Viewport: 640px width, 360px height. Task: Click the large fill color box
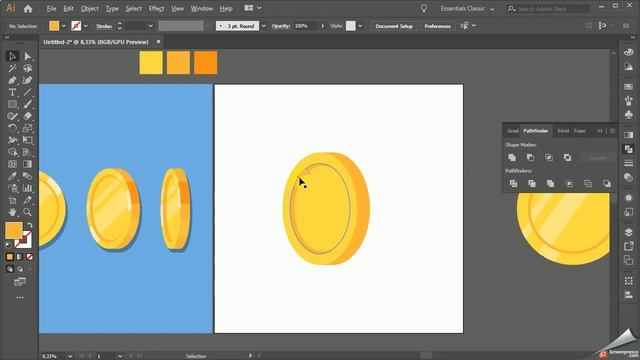pyautogui.click(x=13, y=231)
